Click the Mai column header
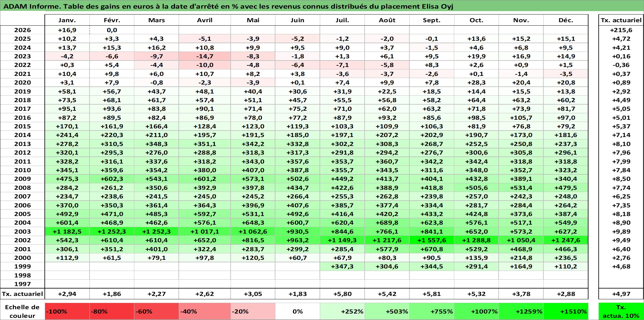This screenshot has width=644, height=320. (253, 20)
